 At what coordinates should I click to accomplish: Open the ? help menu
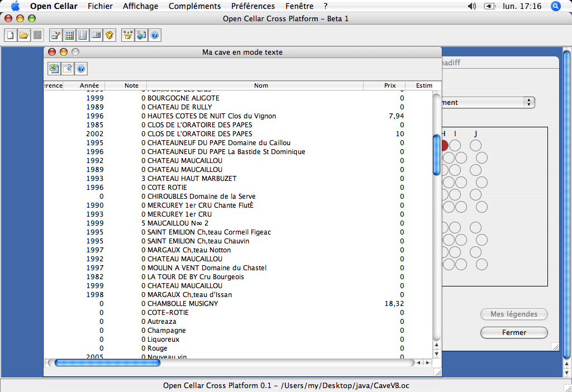tap(326, 6)
